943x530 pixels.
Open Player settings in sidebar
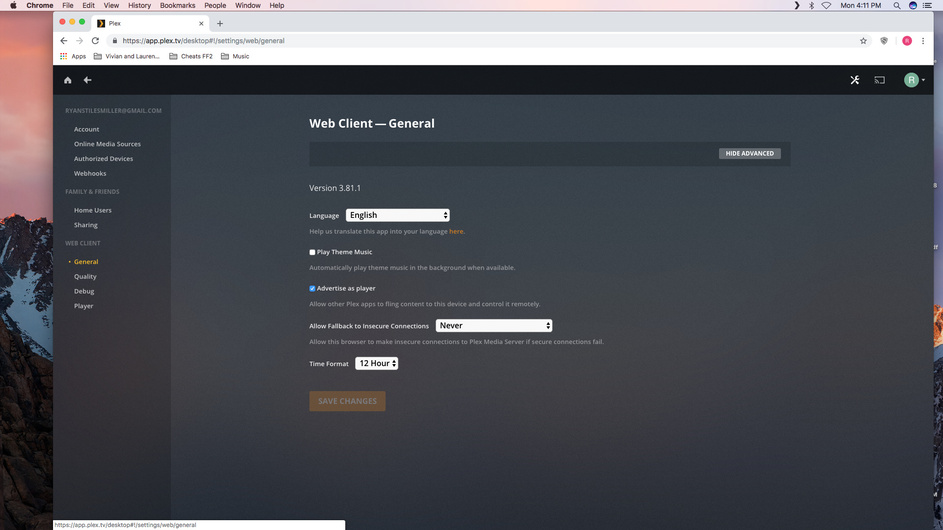point(84,306)
